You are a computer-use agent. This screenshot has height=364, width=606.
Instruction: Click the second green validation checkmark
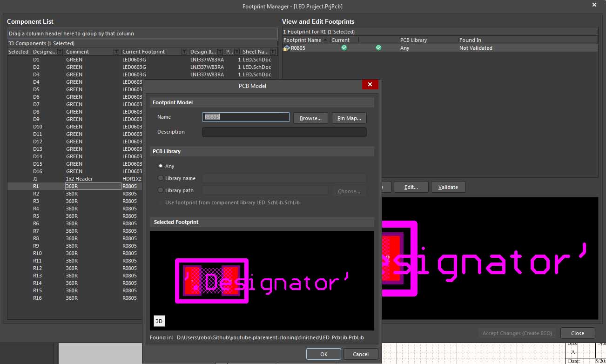[378, 48]
